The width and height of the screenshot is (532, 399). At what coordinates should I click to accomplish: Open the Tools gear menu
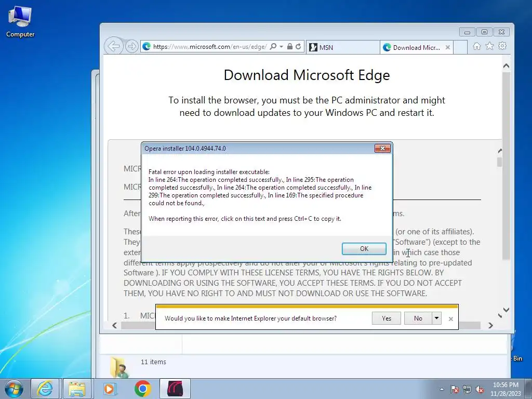pos(502,46)
